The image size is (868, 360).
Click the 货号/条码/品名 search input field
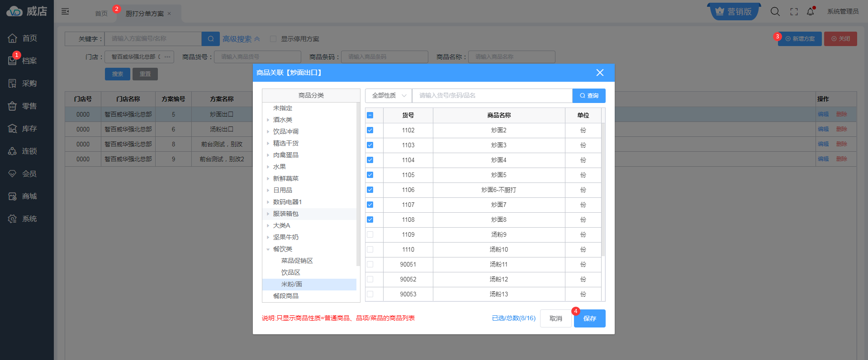pyautogui.click(x=492, y=96)
